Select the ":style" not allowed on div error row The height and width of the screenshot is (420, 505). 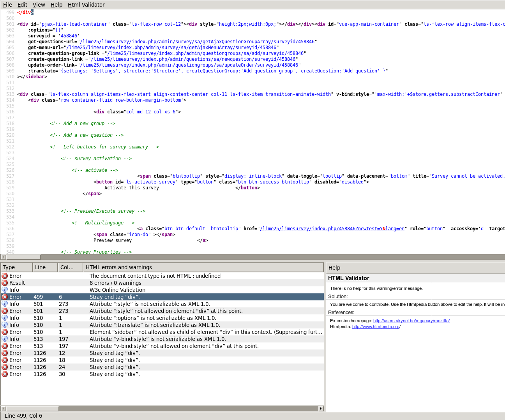point(166,311)
